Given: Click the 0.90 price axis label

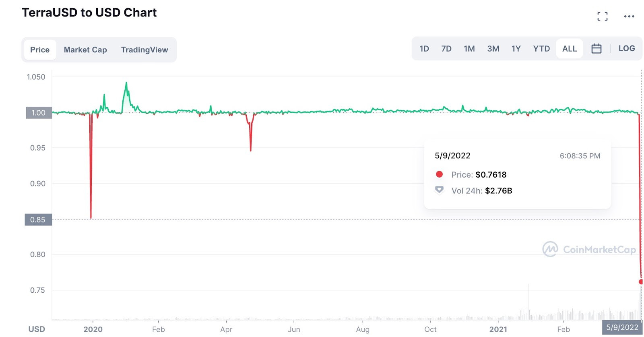Looking at the screenshot, I should (37, 184).
